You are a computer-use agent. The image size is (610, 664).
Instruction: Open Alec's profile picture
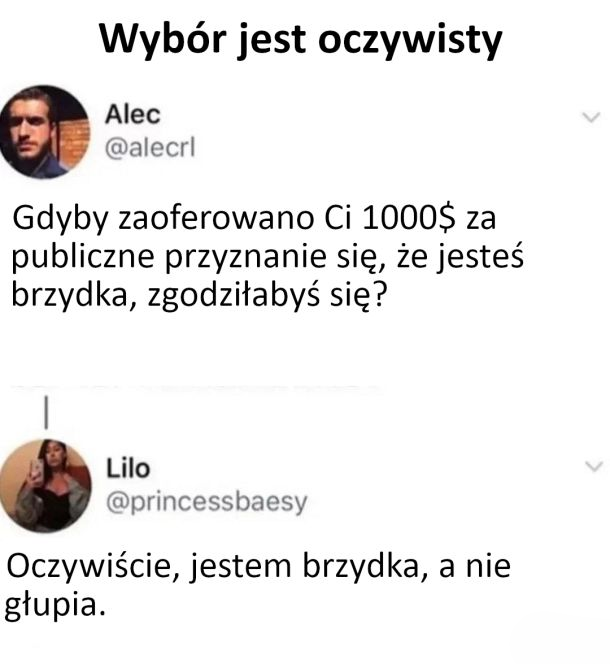44,132
